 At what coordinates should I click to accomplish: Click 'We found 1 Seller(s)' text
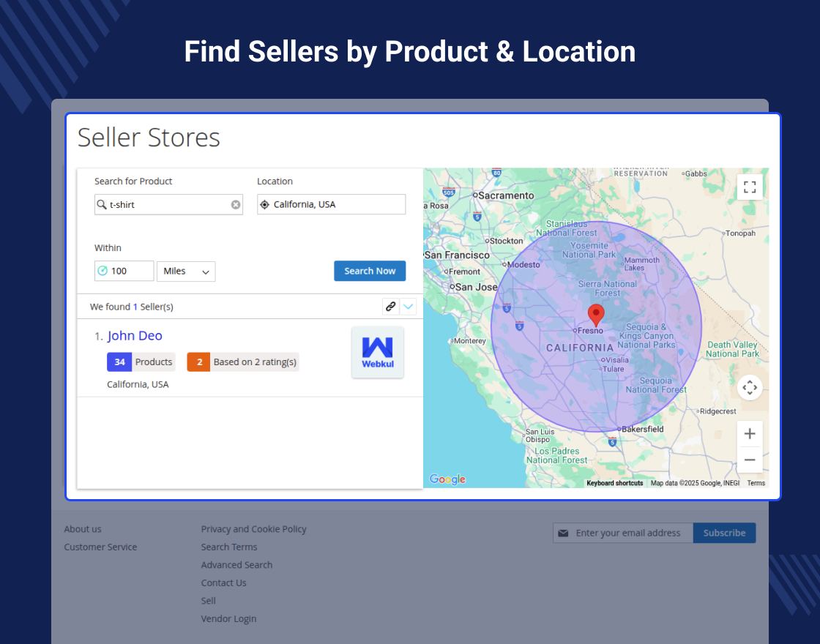click(x=131, y=307)
